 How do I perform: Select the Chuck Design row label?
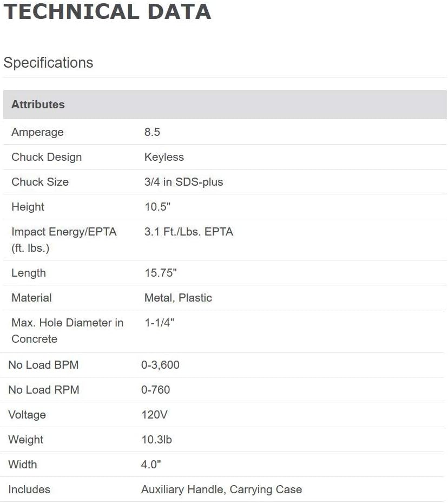(x=47, y=157)
